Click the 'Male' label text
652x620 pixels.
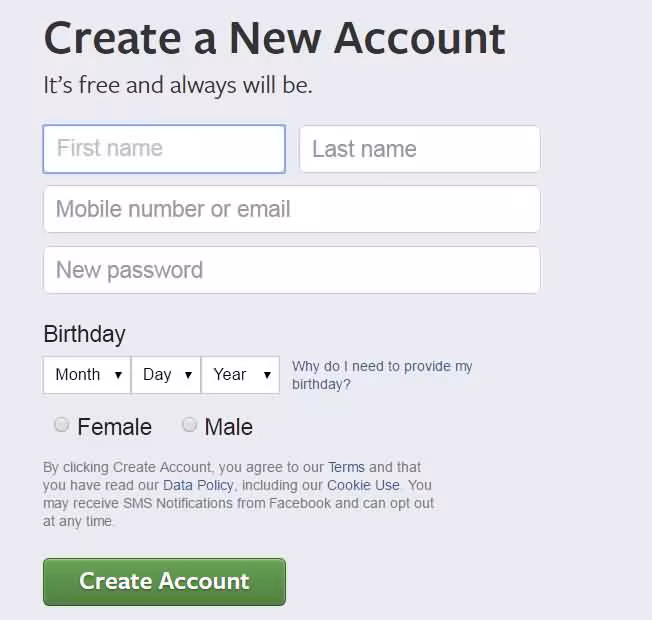point(228,427)
